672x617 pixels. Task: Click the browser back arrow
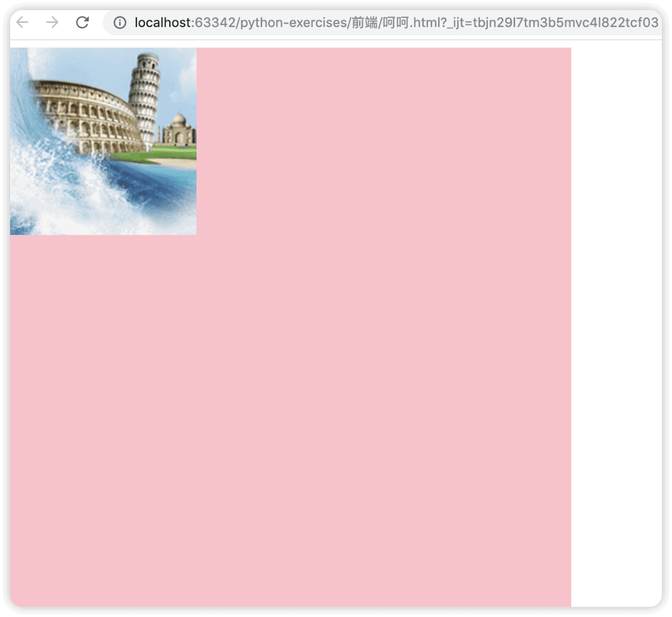(23, 23)
